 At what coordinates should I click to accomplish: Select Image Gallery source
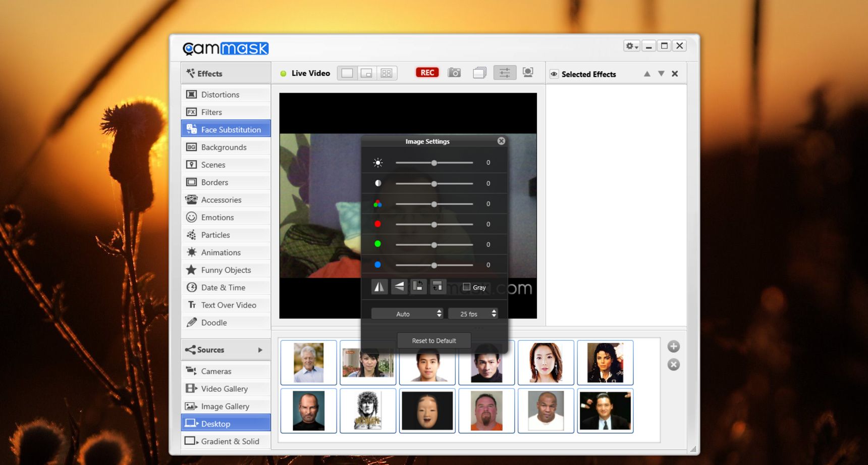[x=226, y=406]
